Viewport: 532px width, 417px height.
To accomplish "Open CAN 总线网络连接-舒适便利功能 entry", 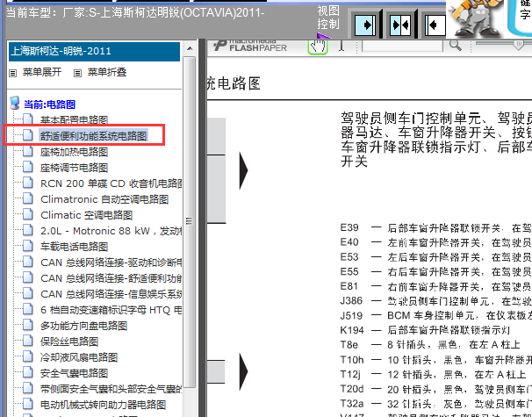I will click(x=111, y=278).
